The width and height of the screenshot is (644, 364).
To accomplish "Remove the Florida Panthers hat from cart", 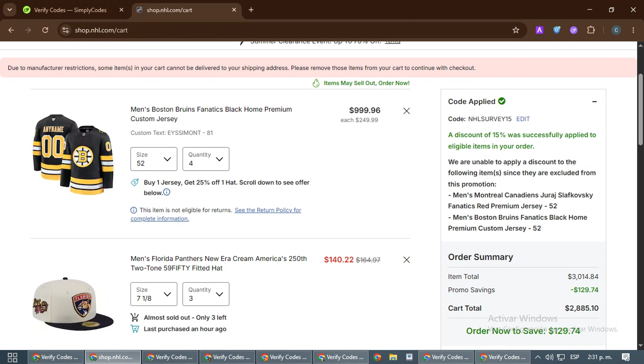I will tap(407, 260).
